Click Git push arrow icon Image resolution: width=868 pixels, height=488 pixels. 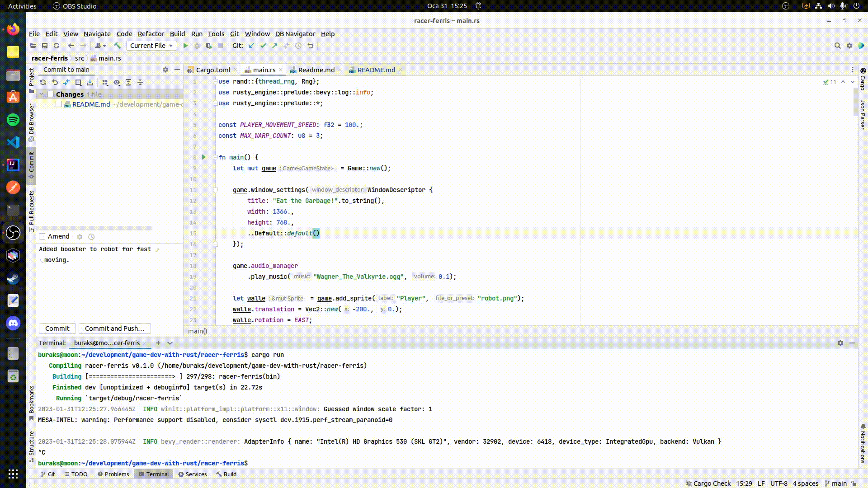point(275,46)
